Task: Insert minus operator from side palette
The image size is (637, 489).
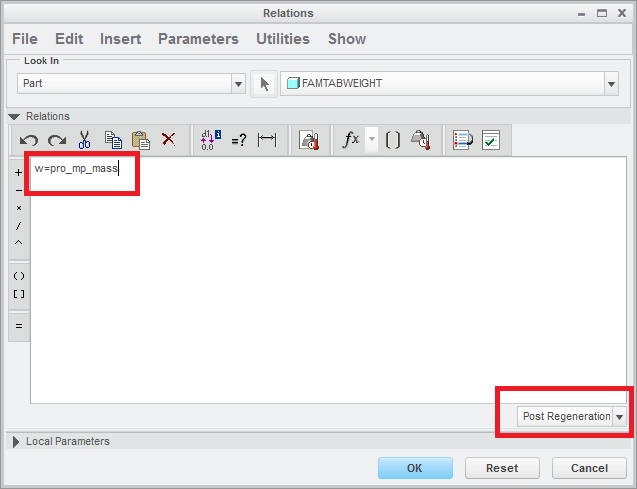Action: [x=18, y=190]
